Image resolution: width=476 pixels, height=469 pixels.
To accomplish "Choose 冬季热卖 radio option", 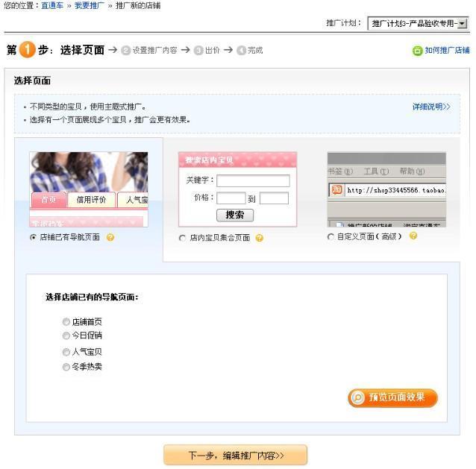I will (x=66, y=367).
